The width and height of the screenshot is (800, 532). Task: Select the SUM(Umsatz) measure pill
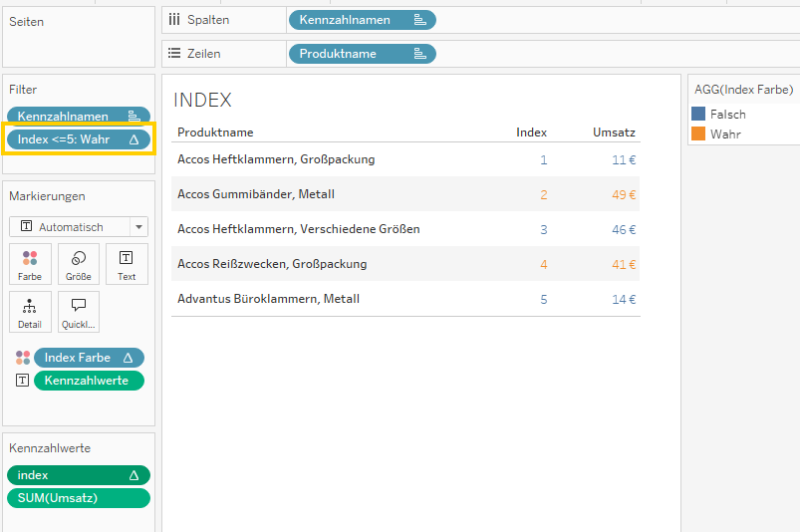[x=78, y=498]
